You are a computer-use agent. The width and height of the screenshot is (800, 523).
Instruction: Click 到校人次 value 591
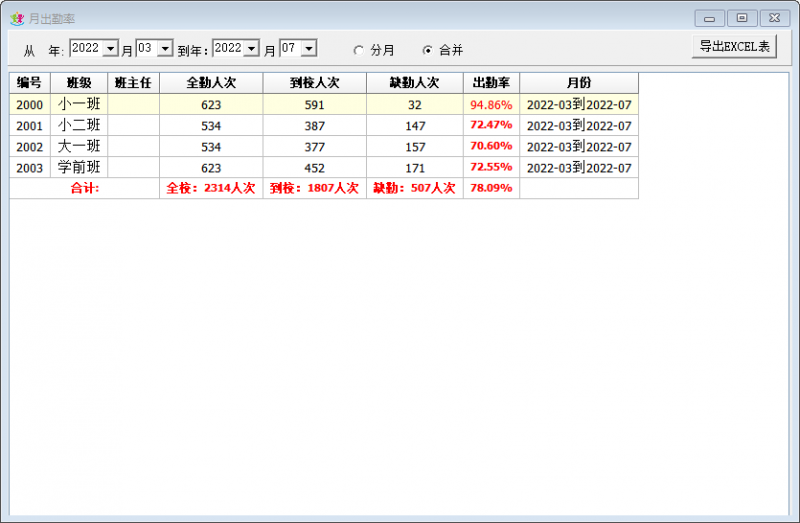pos(315,105)
